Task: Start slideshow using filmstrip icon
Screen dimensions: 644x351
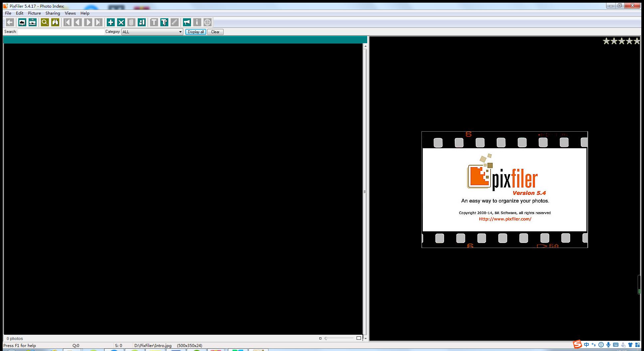Action: (32, 22)
